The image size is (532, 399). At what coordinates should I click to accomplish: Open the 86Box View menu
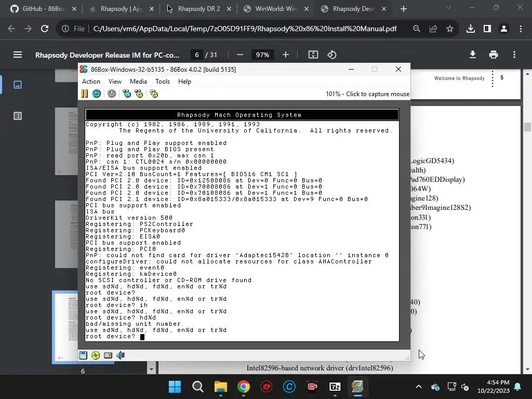[x=115, y=82]
